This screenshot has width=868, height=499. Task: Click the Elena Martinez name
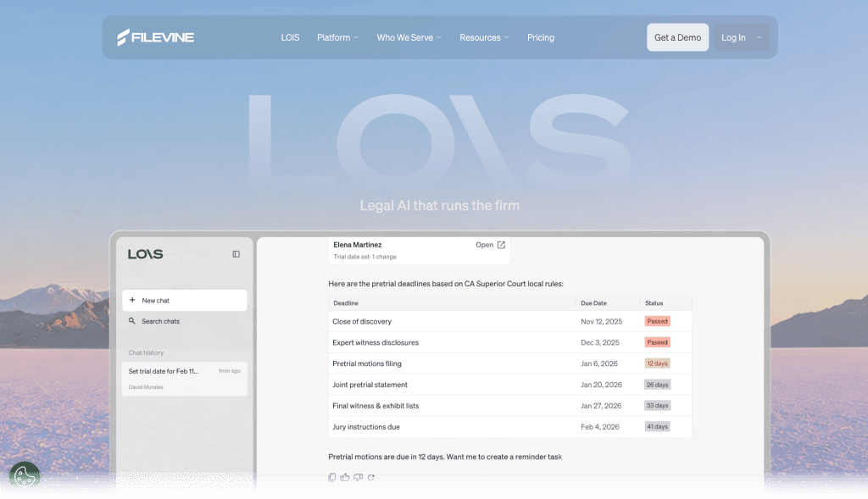[357, 245]
